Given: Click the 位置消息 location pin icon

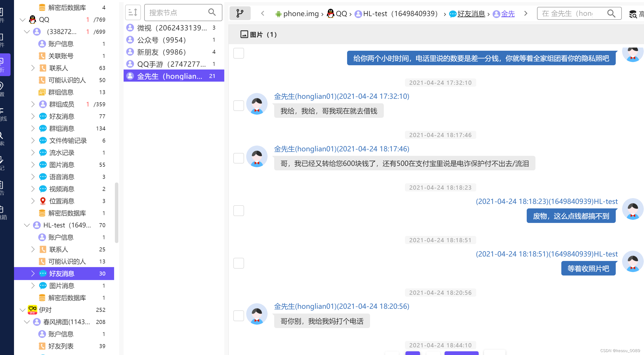Looking at the screenshot, I should tap(43, 201).
